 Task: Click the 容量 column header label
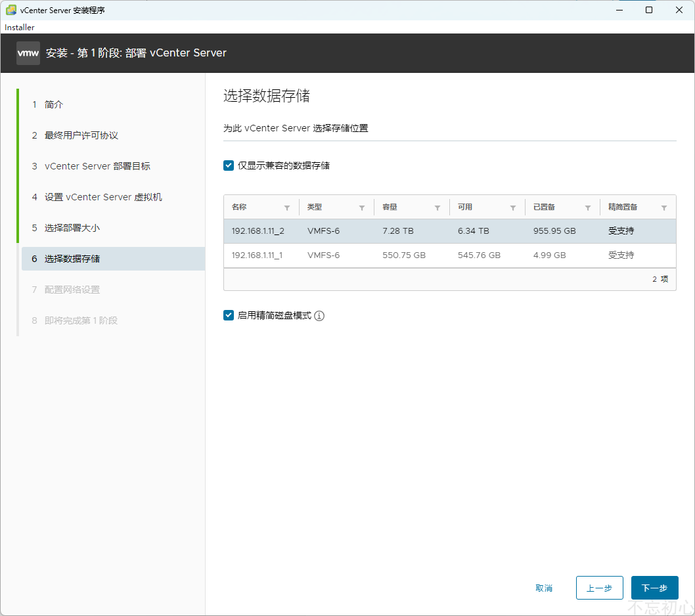[x=390, y=207]
